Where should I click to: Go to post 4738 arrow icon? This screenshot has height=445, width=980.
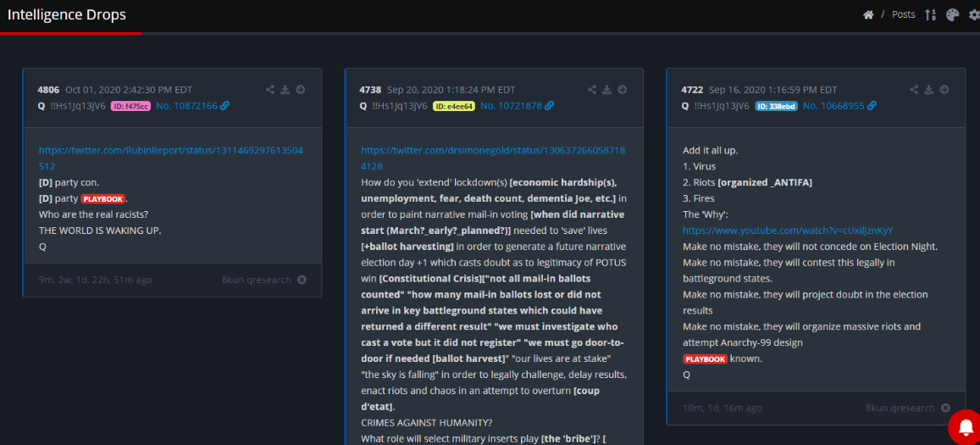click(623, 90)
